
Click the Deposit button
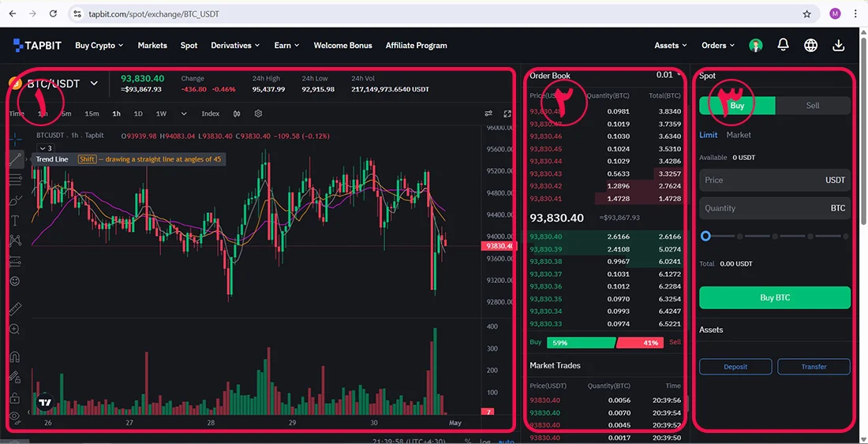click(x=735, y=367)
